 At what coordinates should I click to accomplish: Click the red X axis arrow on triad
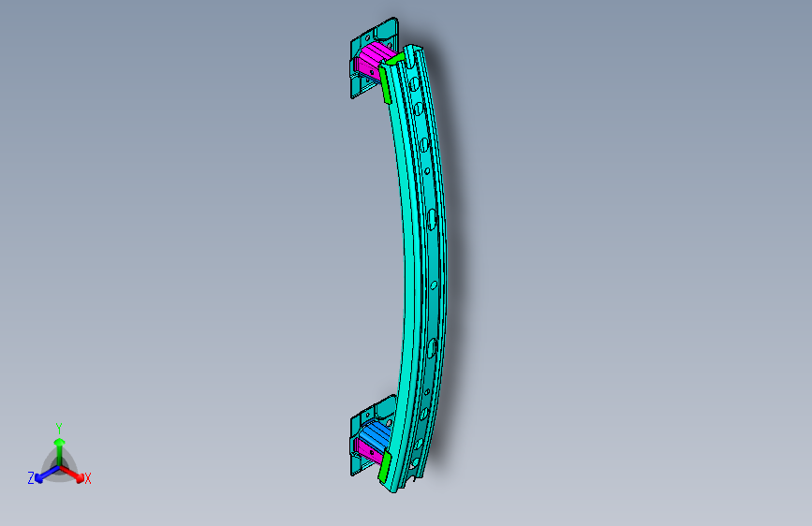pos(73,474)
